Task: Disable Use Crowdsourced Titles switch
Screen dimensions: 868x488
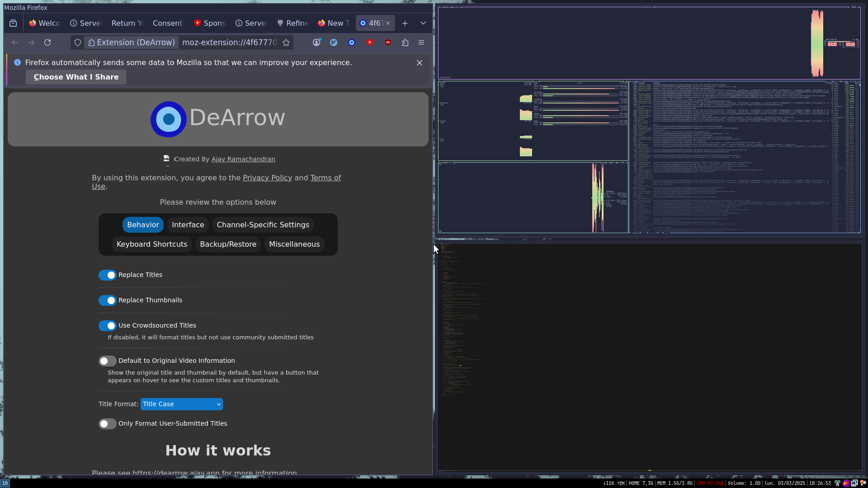Action: click(107, 326)
